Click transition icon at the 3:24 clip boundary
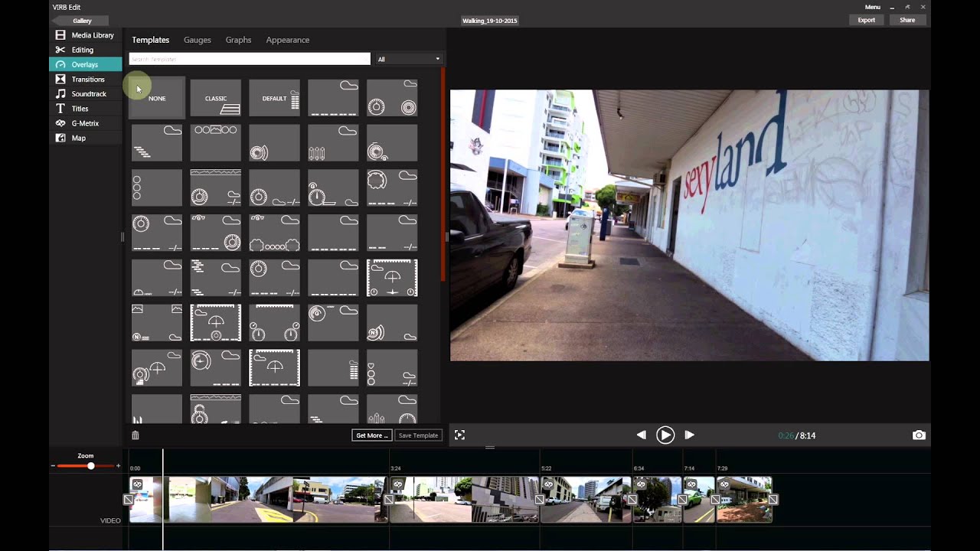 [389, 500]
